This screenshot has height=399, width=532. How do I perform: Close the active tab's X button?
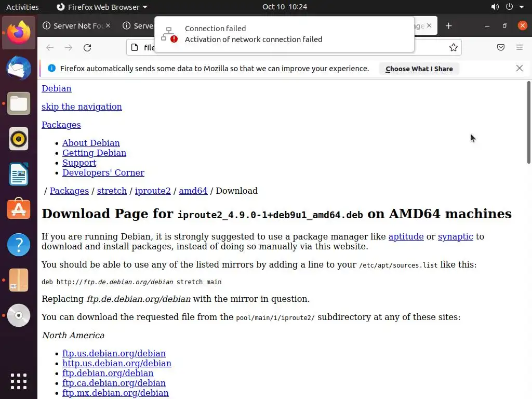429,25
